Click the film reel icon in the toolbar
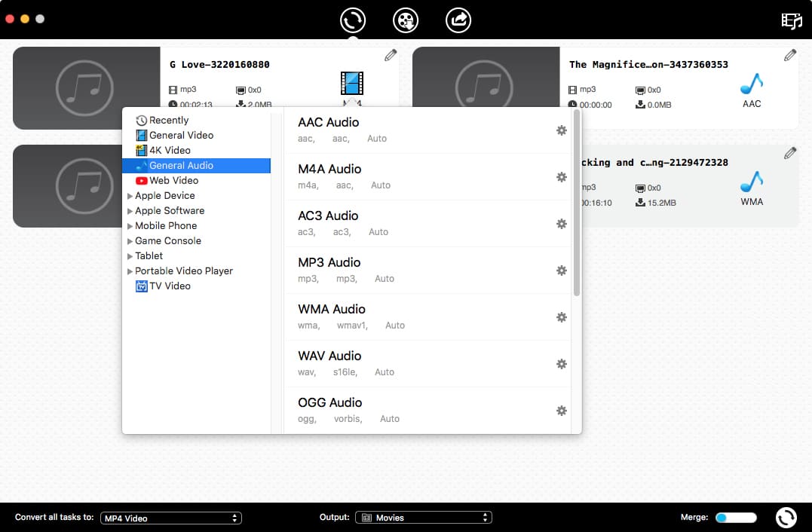 click(406, 20)
